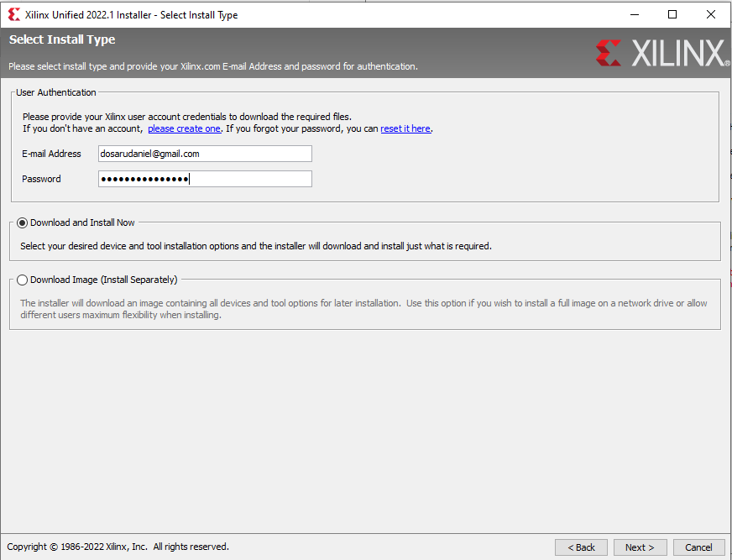Cancel the Xilinx installation
Viewport: 732px width, 560px height.
tap(698, 547)
